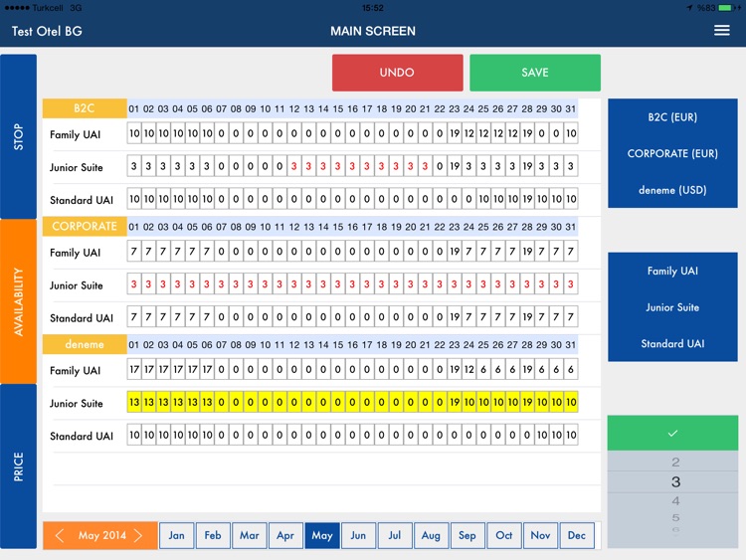Click the May 2014 month label

[x=102, y=535]
